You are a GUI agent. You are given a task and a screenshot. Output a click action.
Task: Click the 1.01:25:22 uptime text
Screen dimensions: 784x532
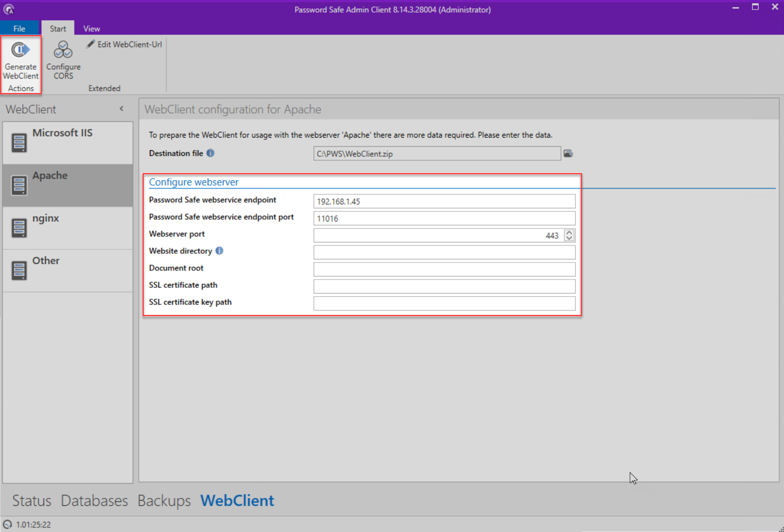(34, 525)
